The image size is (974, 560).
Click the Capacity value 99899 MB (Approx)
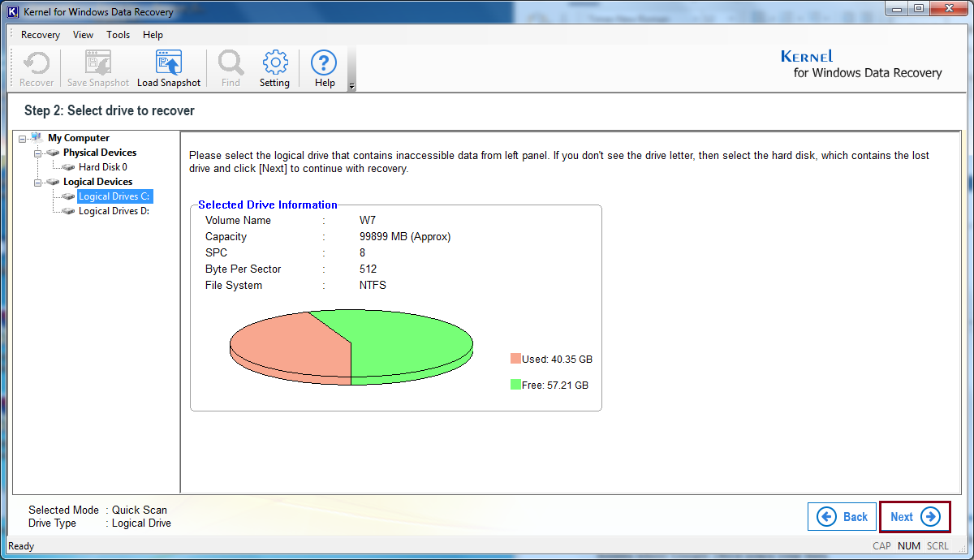(x=405, y=237)
